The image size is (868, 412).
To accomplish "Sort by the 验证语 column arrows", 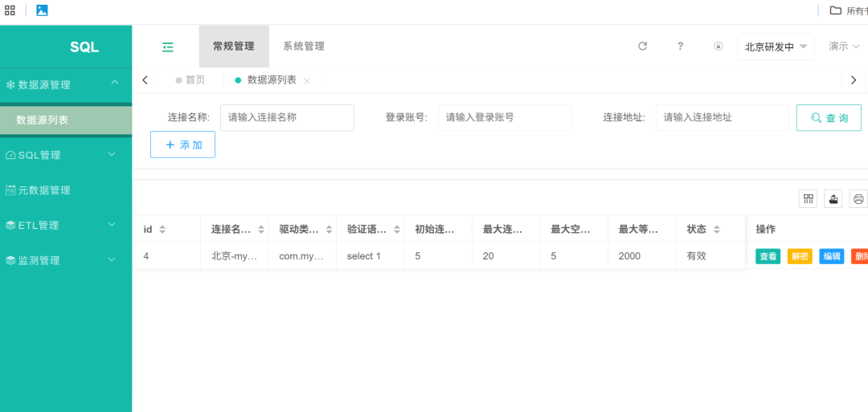I will (396, 229).
